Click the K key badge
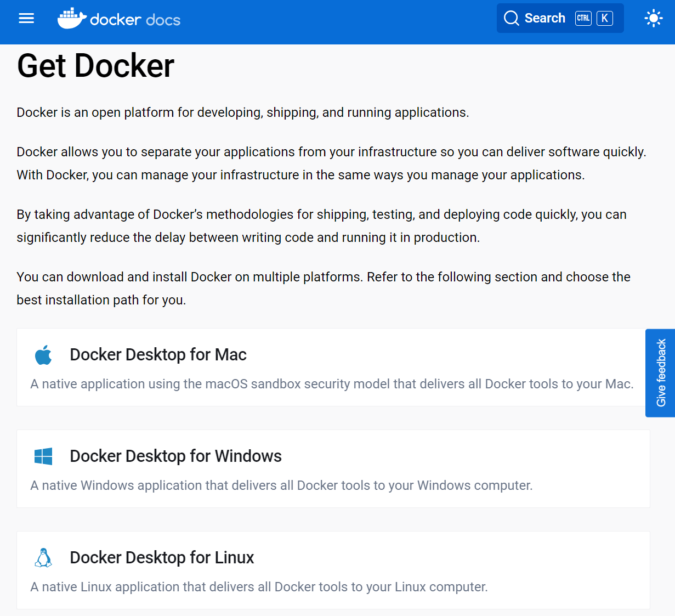675x616 pixels. click(605, 18)
